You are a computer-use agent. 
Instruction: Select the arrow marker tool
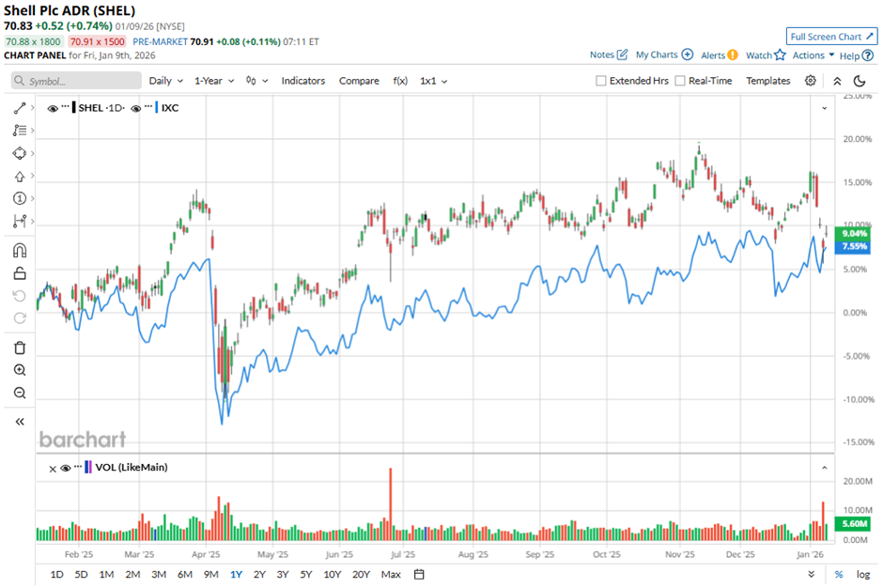tap(19, 177)
